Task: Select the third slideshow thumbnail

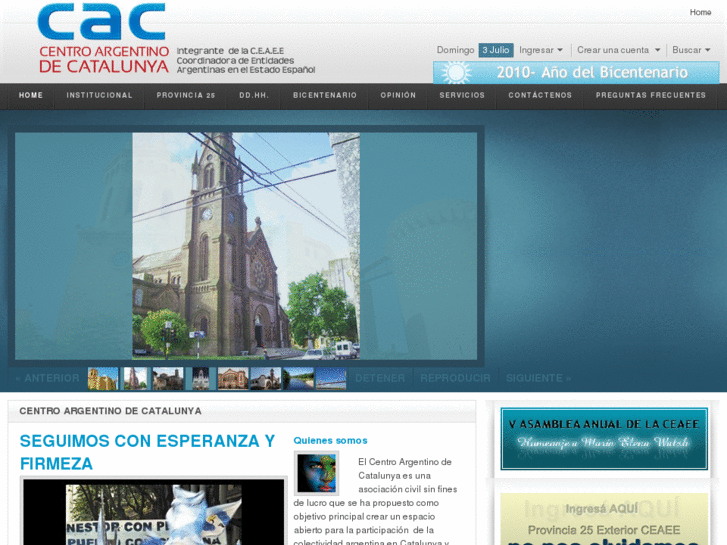Action: coord(168,378)
